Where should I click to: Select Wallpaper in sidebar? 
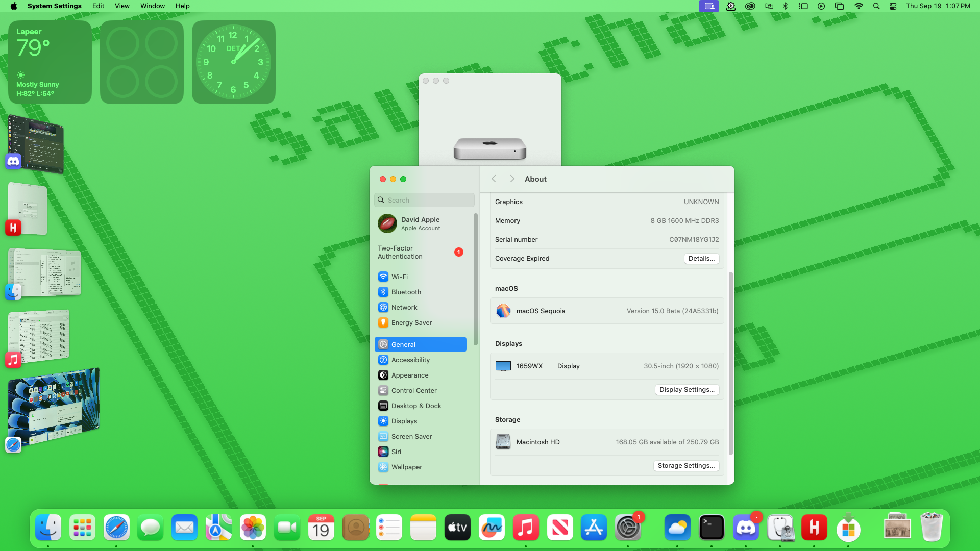(406, 467)
